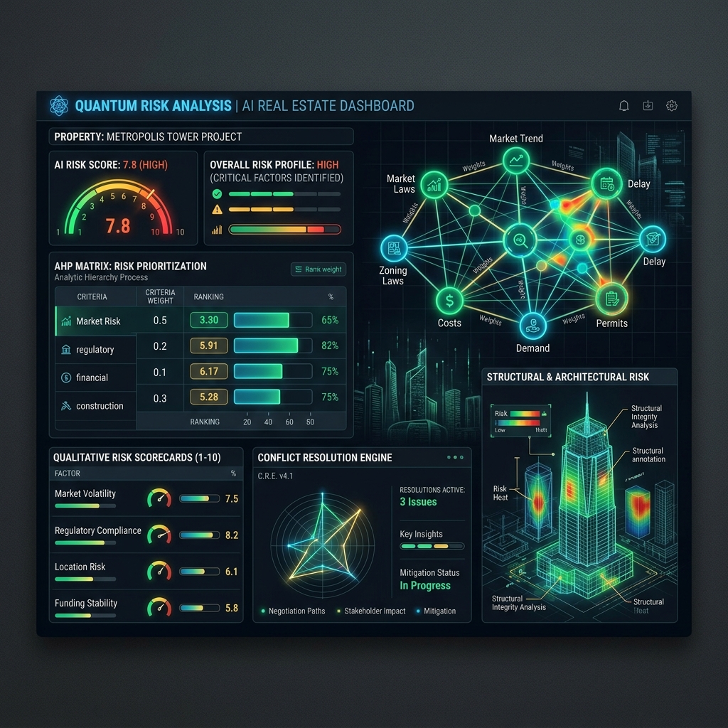The image size is (728, 728).
Task: Click the green checkmark status icon
Action: pyautogui.click(x=217, y=194)
